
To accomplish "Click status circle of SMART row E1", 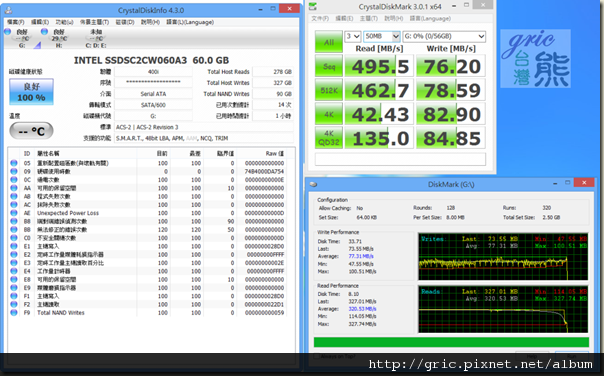I will (x=14, y=246).
